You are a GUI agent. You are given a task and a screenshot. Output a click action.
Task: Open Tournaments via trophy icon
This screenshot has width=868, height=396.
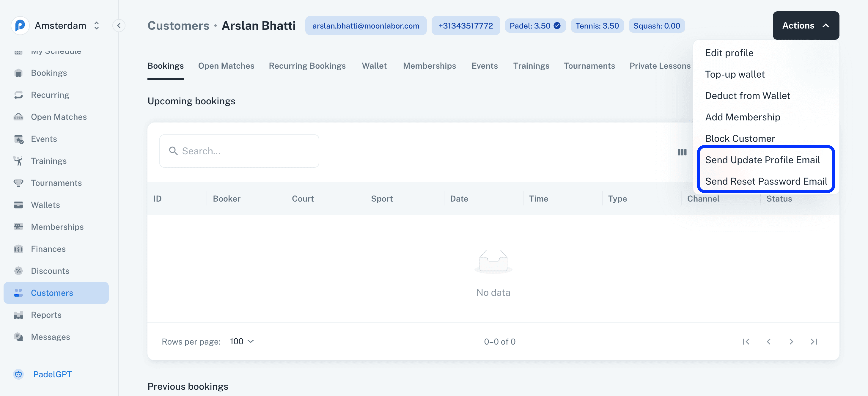click(x=18, y=183)
